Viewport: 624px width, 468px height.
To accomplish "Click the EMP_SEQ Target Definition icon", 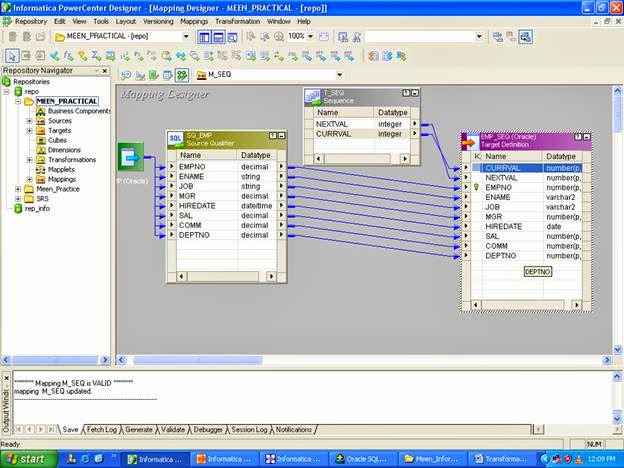I will pyautogui.click(x=470, y=142).
